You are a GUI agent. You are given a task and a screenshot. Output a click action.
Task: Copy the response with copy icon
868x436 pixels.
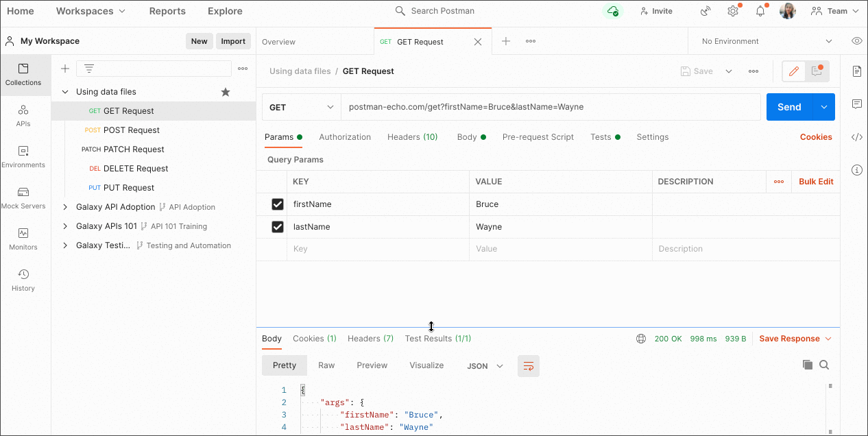pos(808,365)
